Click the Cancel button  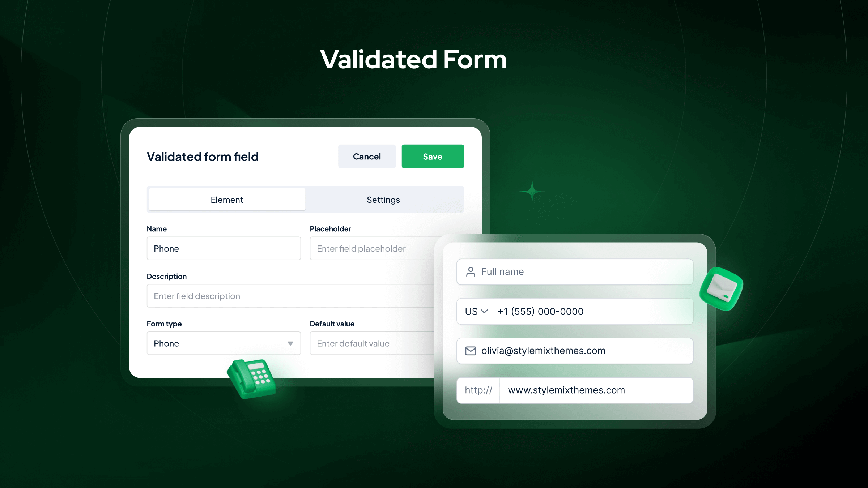tap(367, 156)
